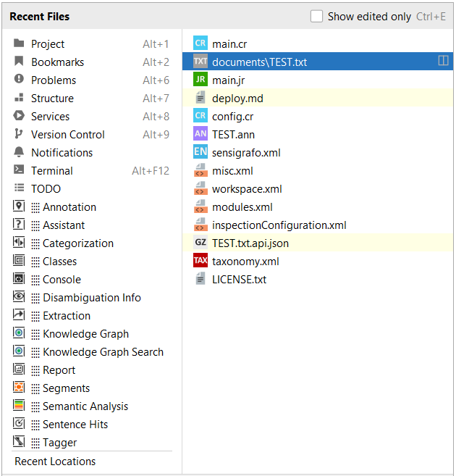Open the Terminal tool window
Viewport: 456px width, 476px height.
click(x=51, y=171)
